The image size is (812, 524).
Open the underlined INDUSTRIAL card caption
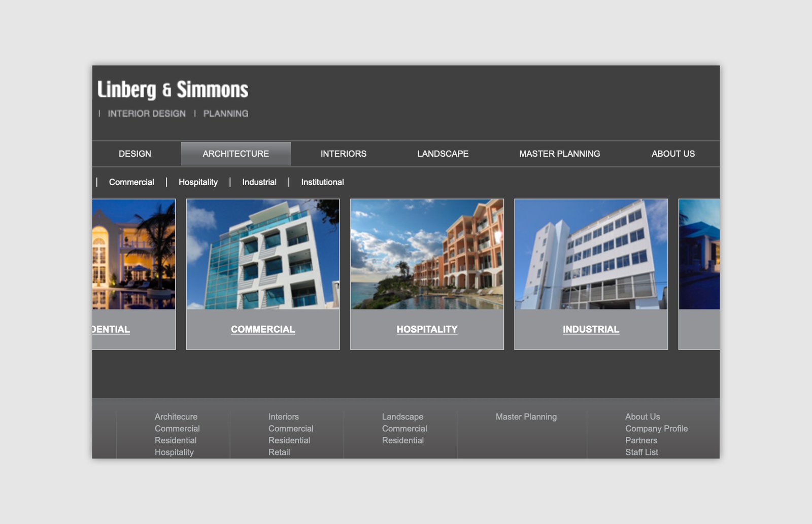pyautogui.click(x=591, y=329)
